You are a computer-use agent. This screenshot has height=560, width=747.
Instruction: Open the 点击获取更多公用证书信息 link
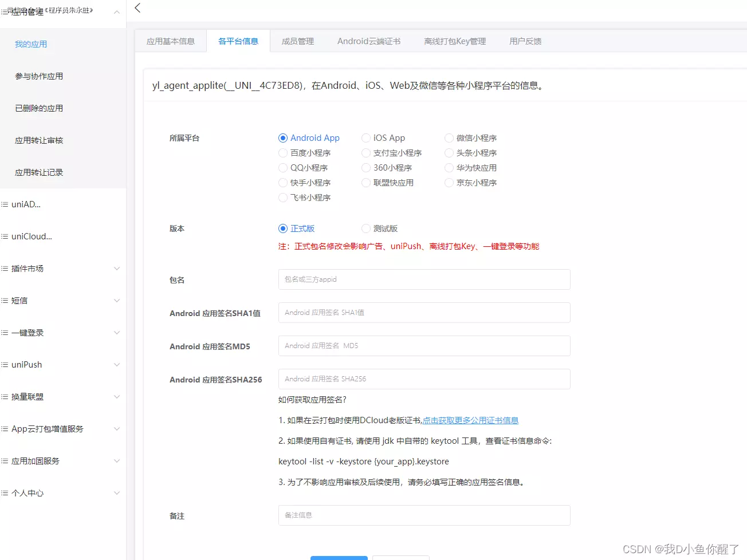470,420
